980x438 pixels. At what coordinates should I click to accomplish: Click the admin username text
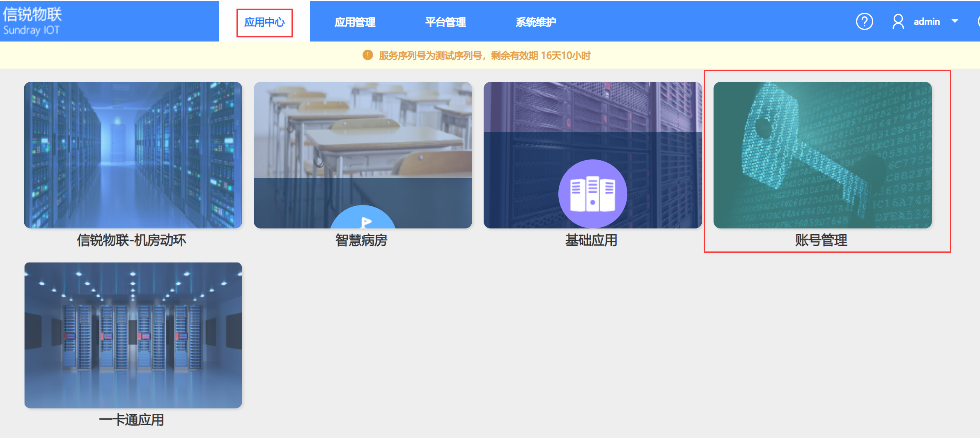pos(927,21)
